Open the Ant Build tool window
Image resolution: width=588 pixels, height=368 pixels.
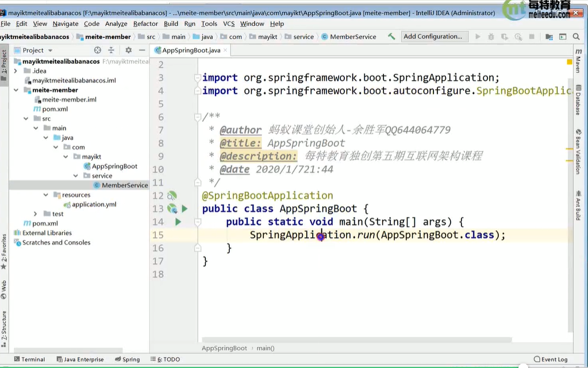coord(578,206)
